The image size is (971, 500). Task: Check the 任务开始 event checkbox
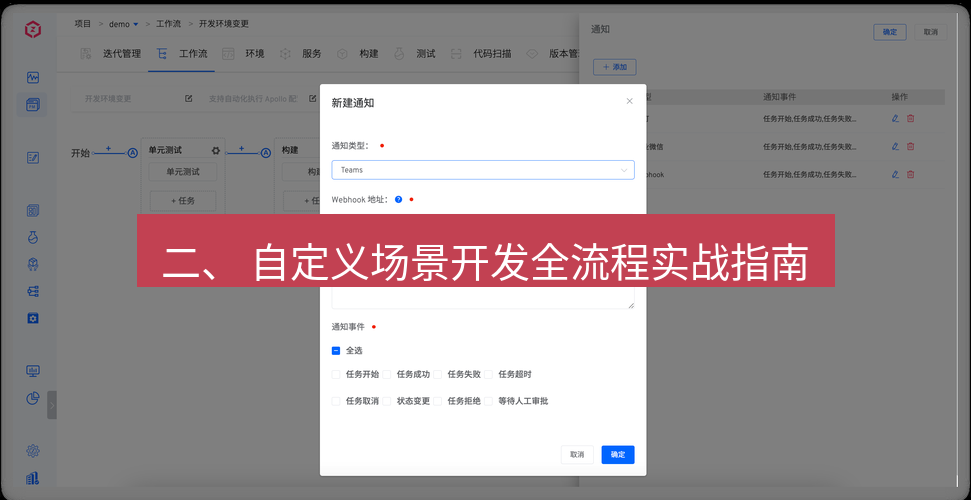tap(336, 374)
